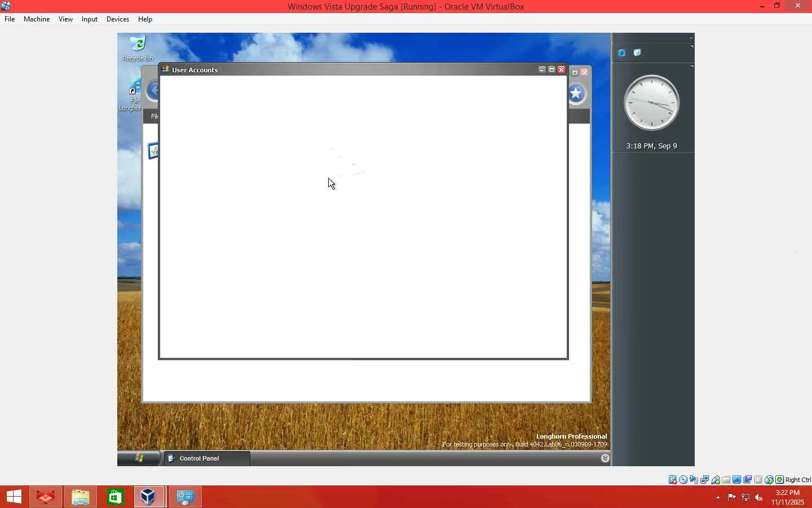Image resolution: width=812 pixels, height=508 pixels.
Task: Click the muted volume icon in tray
Action: (x=759, y=497)
